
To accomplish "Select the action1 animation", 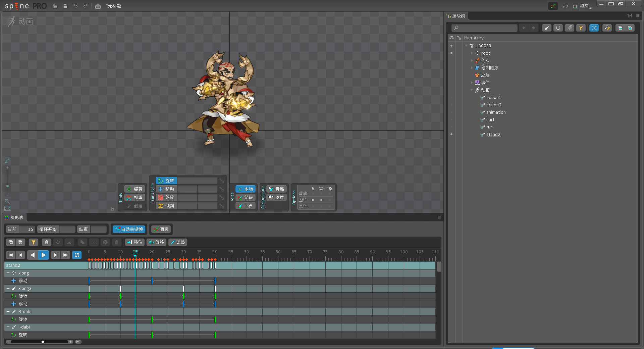I will [493, 97].
